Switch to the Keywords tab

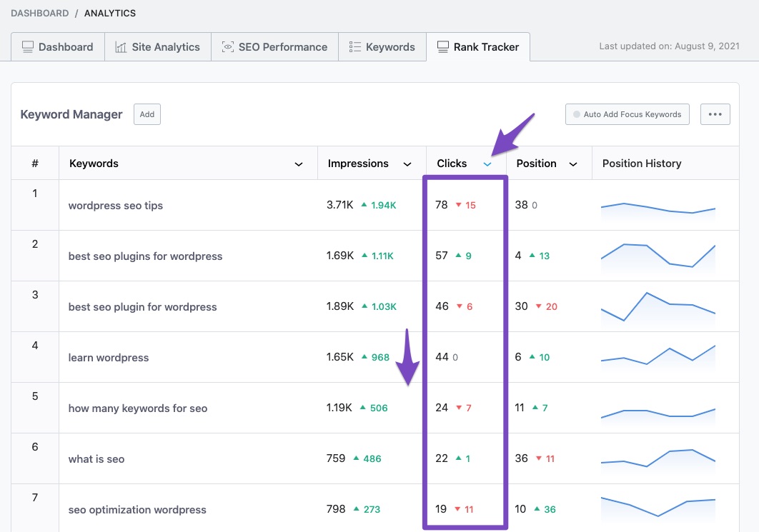click(382, 46)
